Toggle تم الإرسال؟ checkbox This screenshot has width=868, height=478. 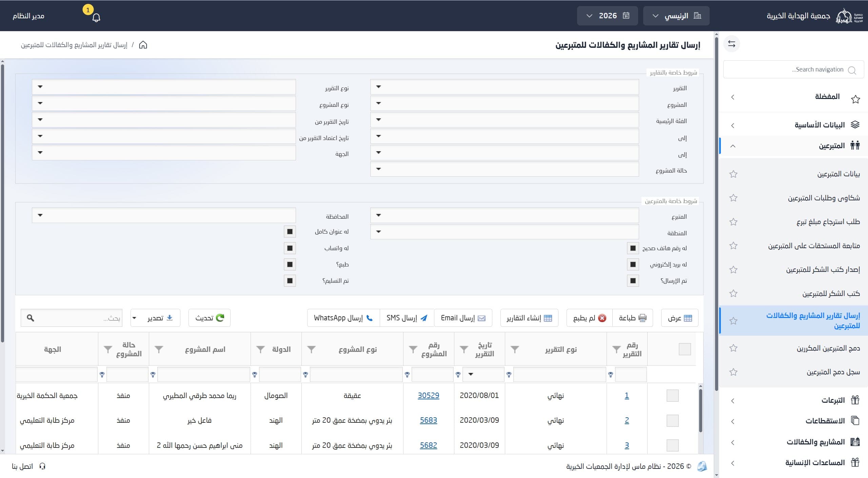633,281
